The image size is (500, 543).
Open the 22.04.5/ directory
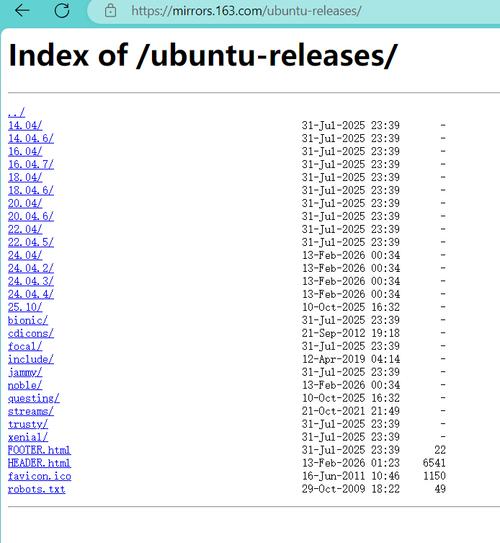coord(31,242)
